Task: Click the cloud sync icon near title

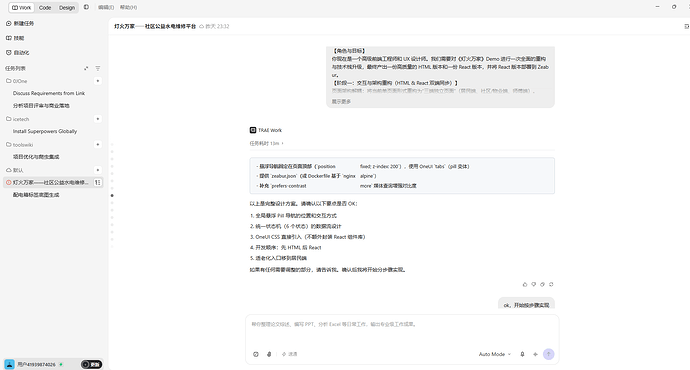Action: click(202, 26)
